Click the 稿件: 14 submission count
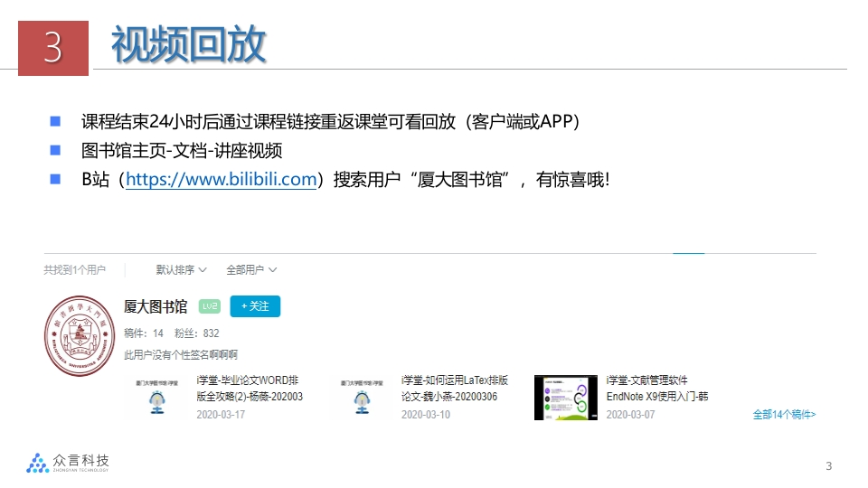The height and width of the screenshot is (488, 868). (144, 333)
